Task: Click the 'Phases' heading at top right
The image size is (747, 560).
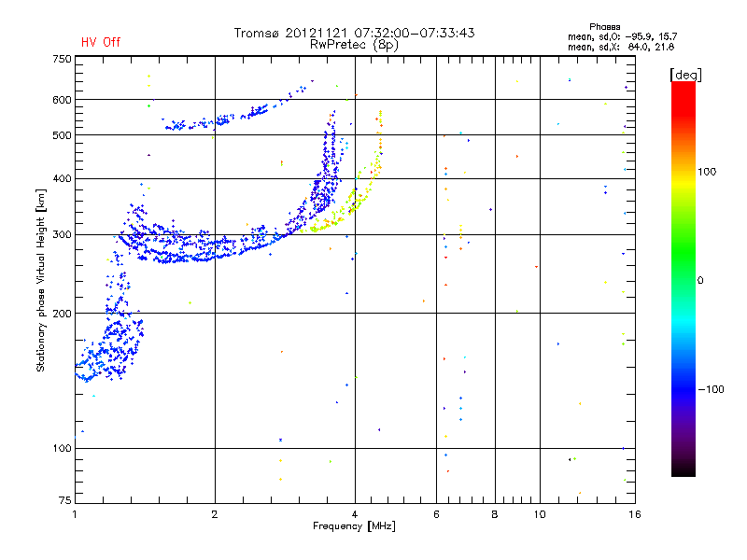Action: [x=604, y=27]
